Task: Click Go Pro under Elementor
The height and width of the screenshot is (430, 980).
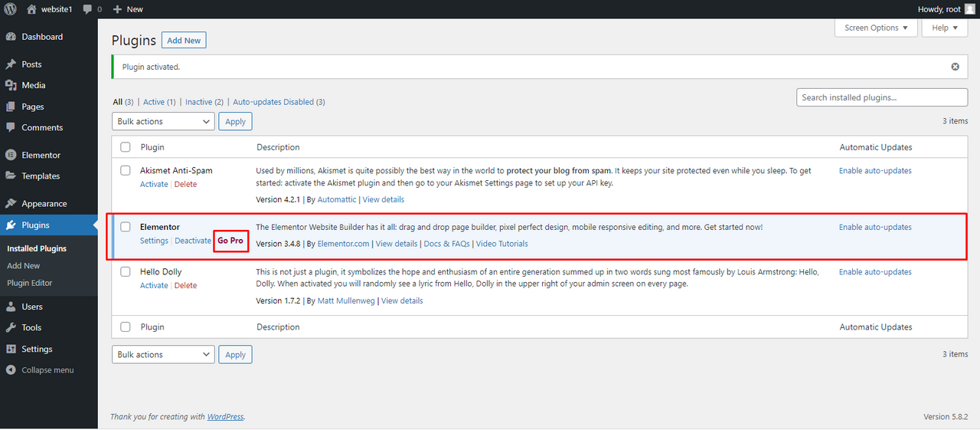Action: click(x=230, y=241)
